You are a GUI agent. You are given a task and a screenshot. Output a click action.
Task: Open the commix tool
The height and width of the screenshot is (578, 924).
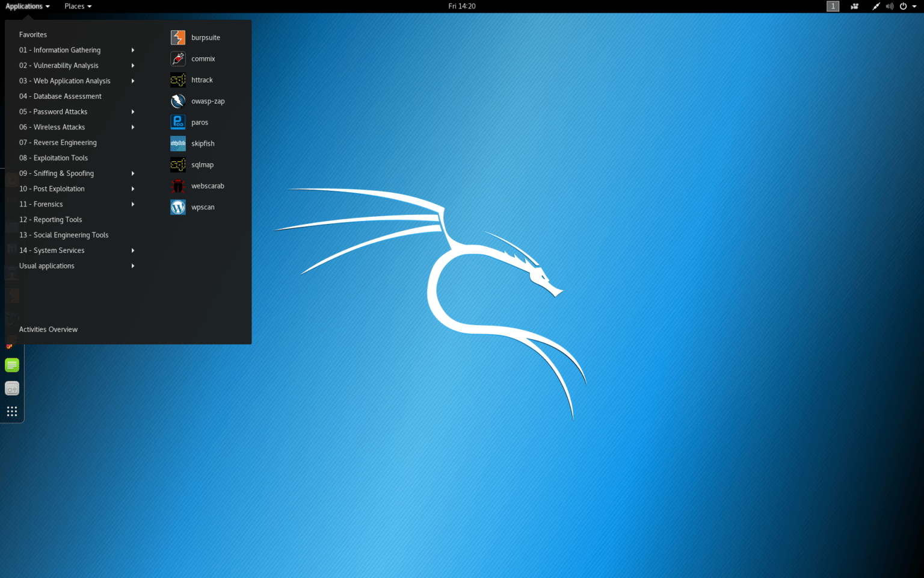203,58
